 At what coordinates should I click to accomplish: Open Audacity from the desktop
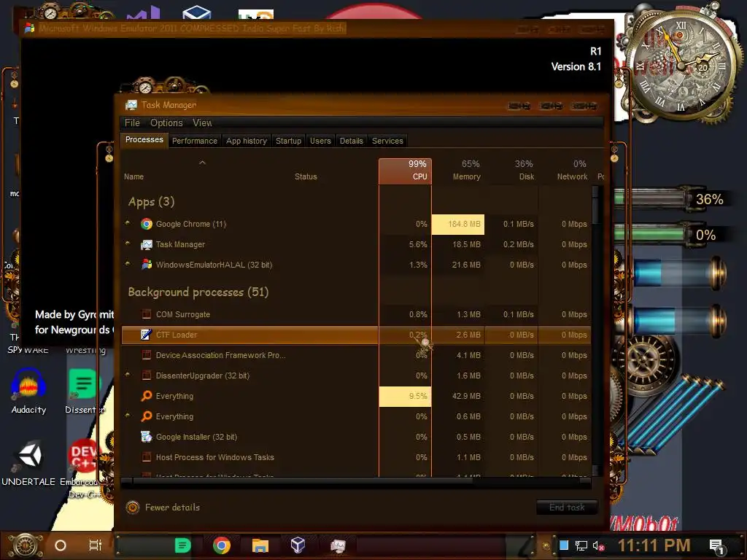pyautogui.click(x=28, y=391)
